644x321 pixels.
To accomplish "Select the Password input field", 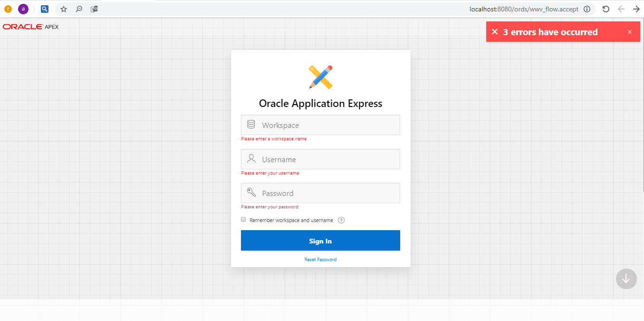I will click(328, 193).
